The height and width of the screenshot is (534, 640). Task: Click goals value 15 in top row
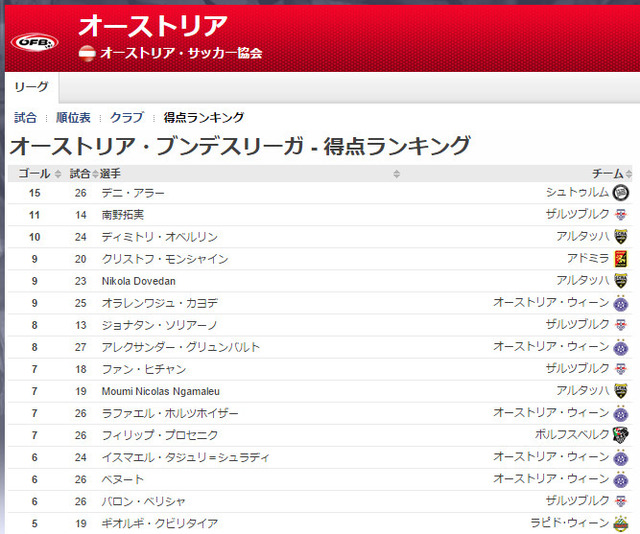[x=35, y=193]
